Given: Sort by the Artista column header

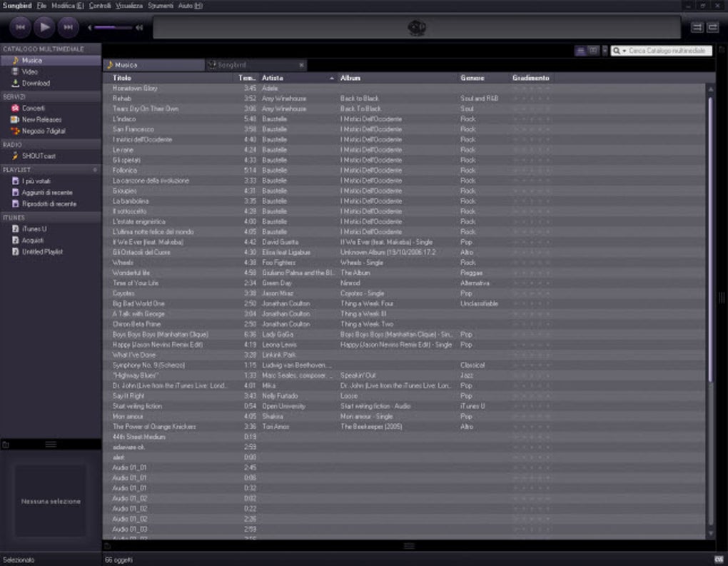Looking at the screenshot, I should pyautogui.click(x=297, y=78).
